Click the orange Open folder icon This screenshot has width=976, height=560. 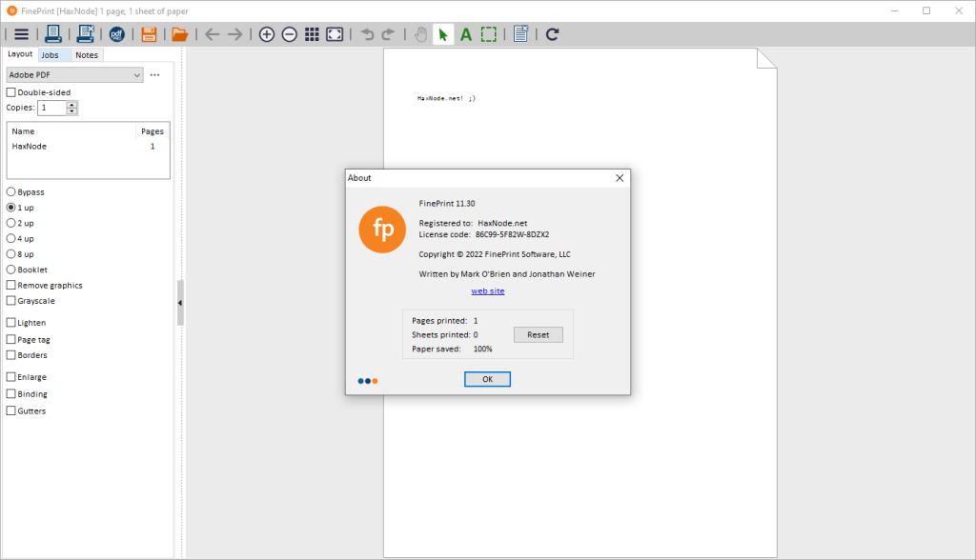click(x=180, y=35)
